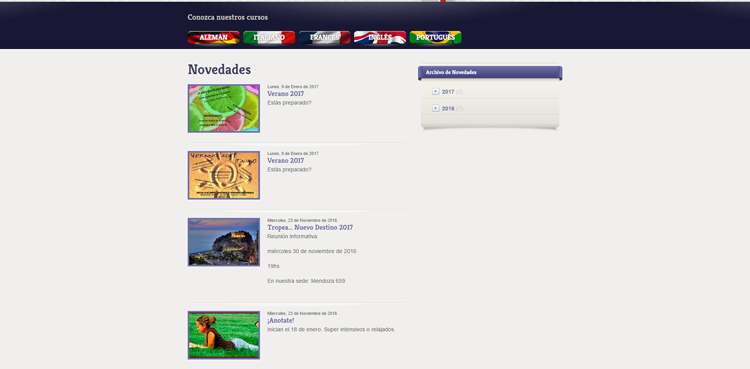Click the orange sun Verano thumbnail
This screenshot has width=750, height=369.
pos(224,175)
